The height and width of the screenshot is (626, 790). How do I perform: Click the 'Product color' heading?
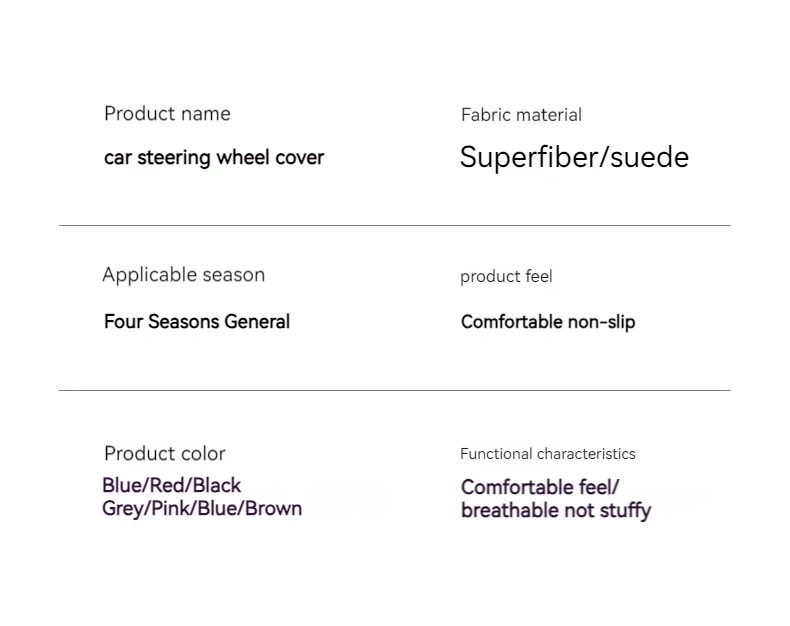[165, 454]
